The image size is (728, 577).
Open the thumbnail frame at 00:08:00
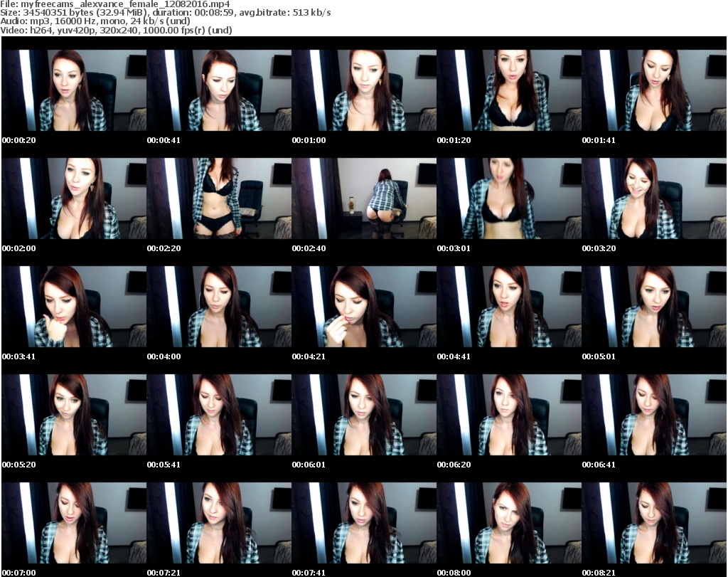pos(509,523)
